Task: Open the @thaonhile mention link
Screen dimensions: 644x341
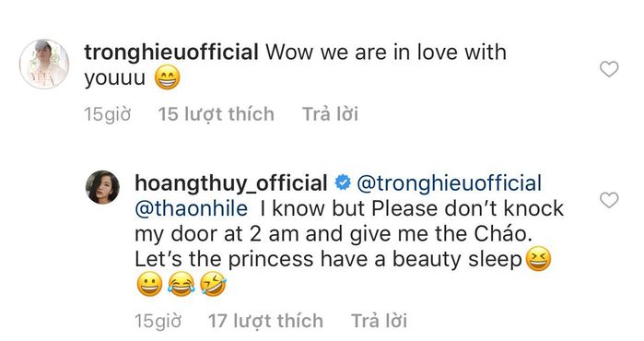Action: click(x=192, y=208)
